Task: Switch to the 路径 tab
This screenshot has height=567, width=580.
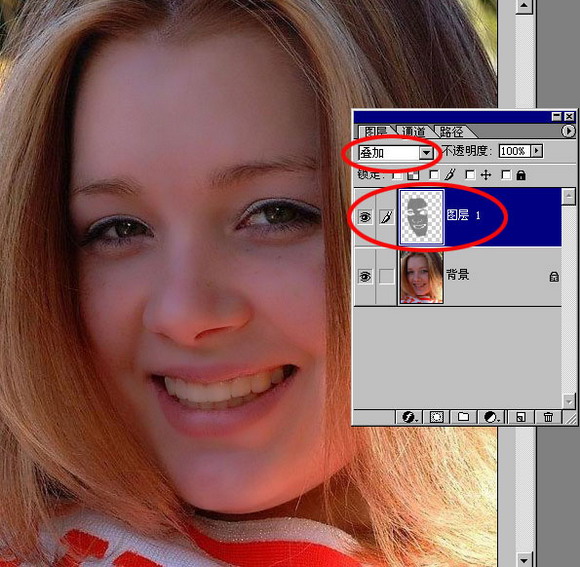Action: click(452, 131)
